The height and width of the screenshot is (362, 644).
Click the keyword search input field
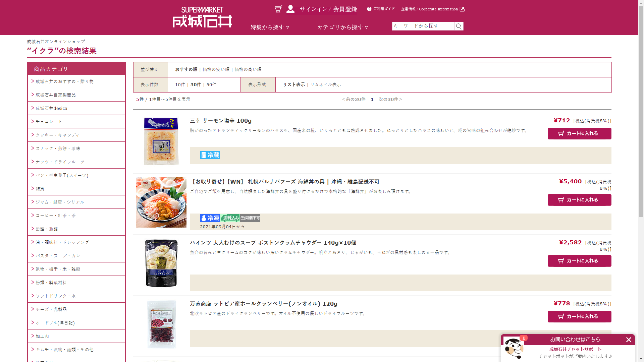click(423, 26)
